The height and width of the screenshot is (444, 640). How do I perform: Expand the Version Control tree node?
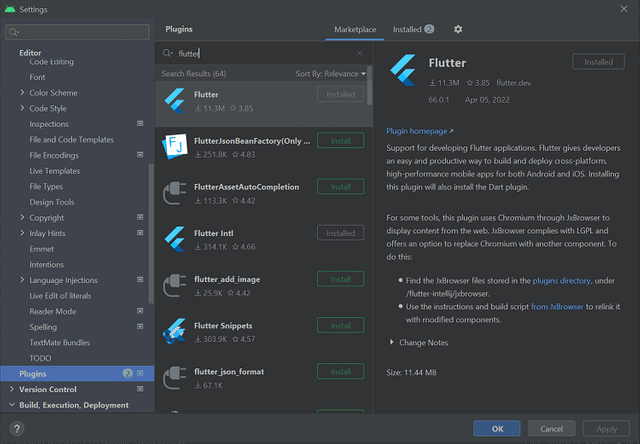coord(12,389)
